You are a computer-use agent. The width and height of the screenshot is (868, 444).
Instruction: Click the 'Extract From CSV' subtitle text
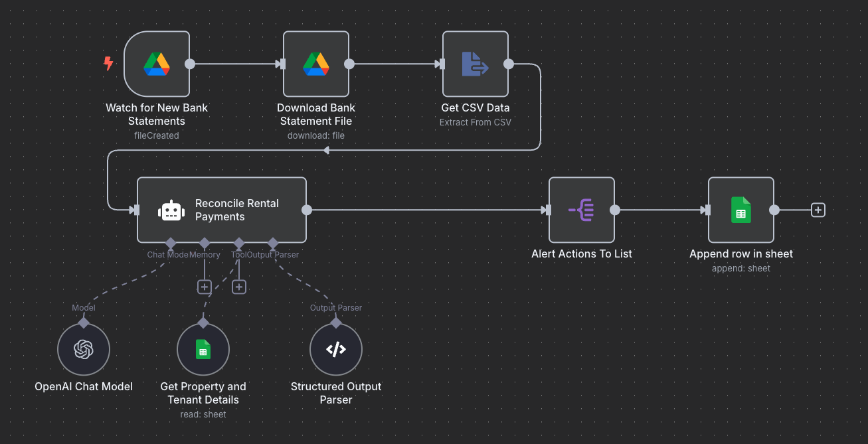[x=476, y=122]
